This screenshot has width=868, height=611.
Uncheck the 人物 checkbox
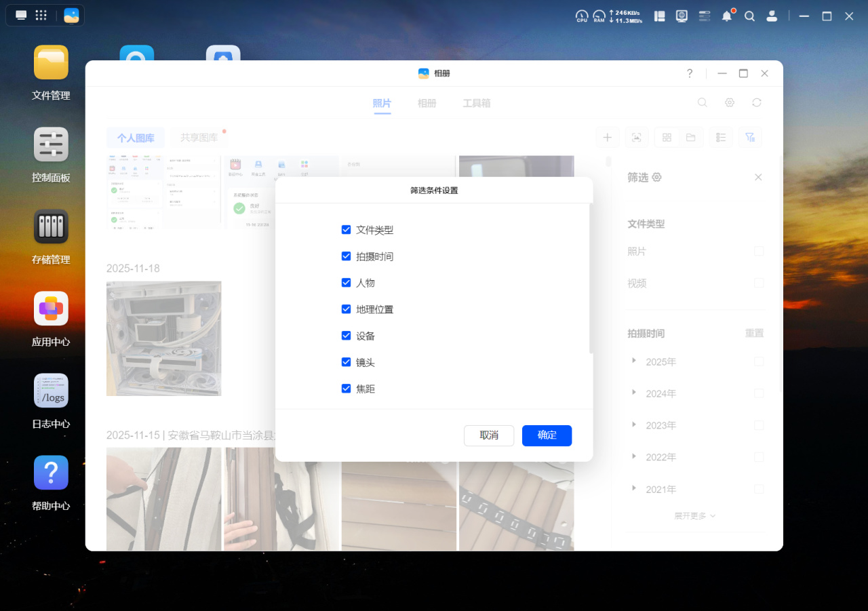346,283
